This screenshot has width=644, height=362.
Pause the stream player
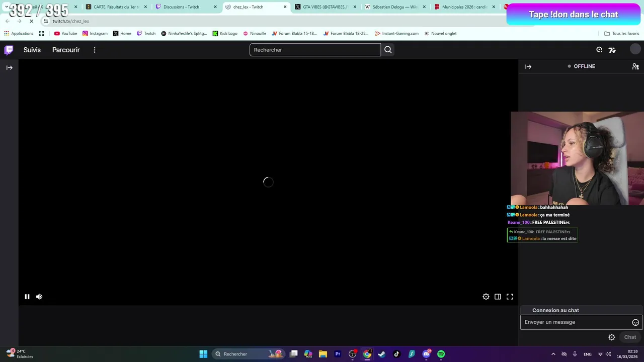click(x=27, y=297)
